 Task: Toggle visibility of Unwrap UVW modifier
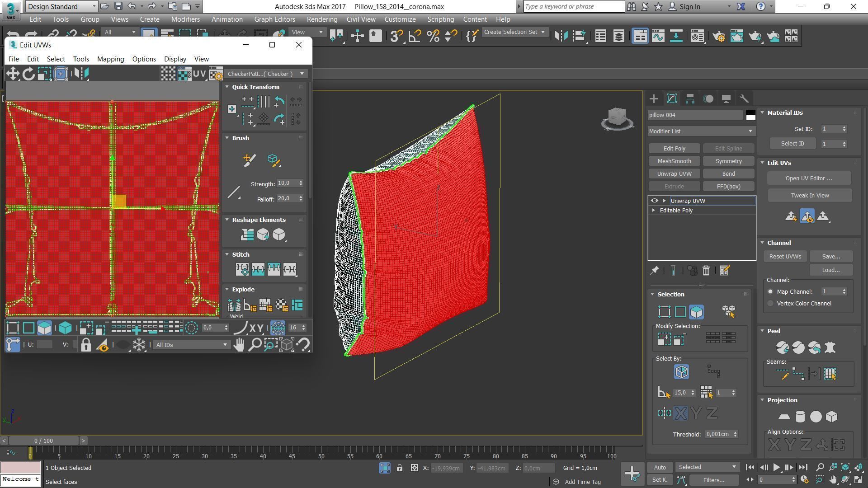click(654, 201)
